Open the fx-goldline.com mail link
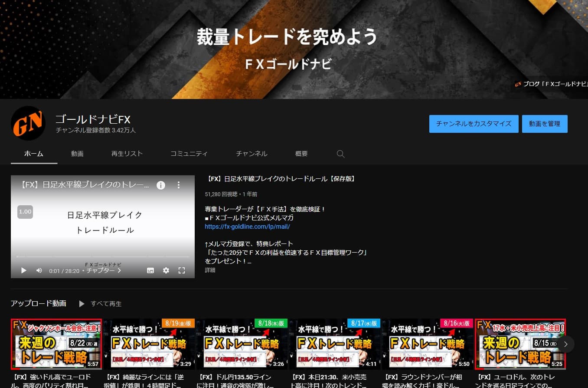The height and width of the screenshot is (388, 588). coord(247,227)
